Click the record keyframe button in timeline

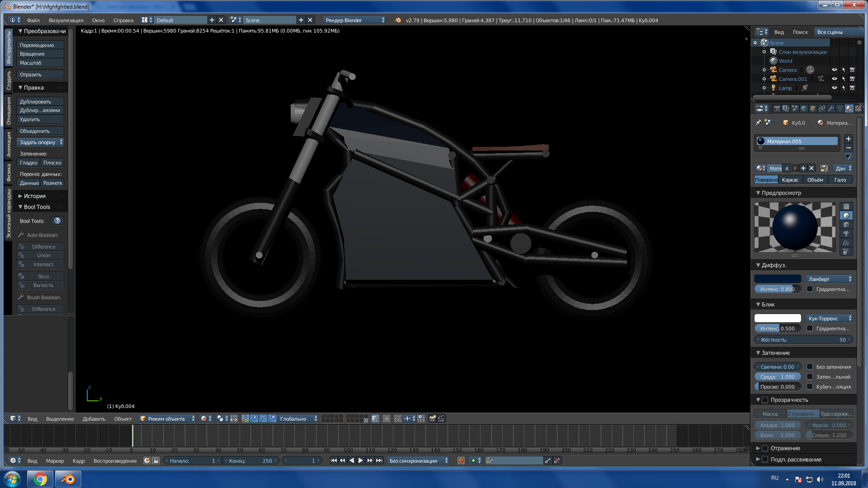tap(461, 460)
